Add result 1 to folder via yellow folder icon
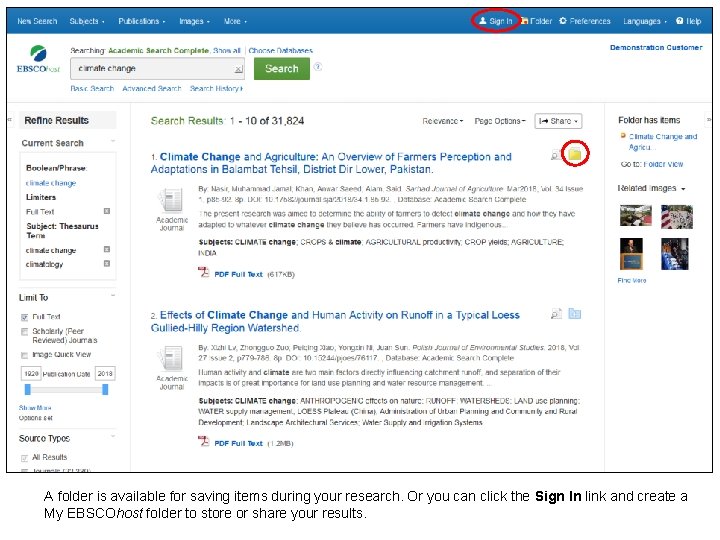Viewport: 720px width, 540px height. pyautogui.click(x=574, y=154)
